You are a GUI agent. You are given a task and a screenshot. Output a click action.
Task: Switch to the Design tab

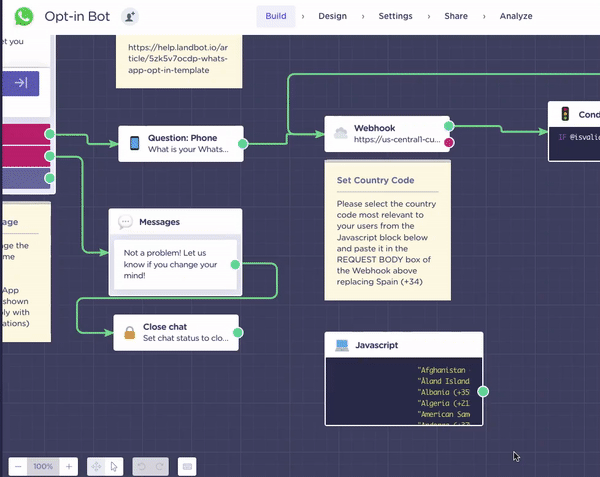pyautogui.click(x=333, y=16)
